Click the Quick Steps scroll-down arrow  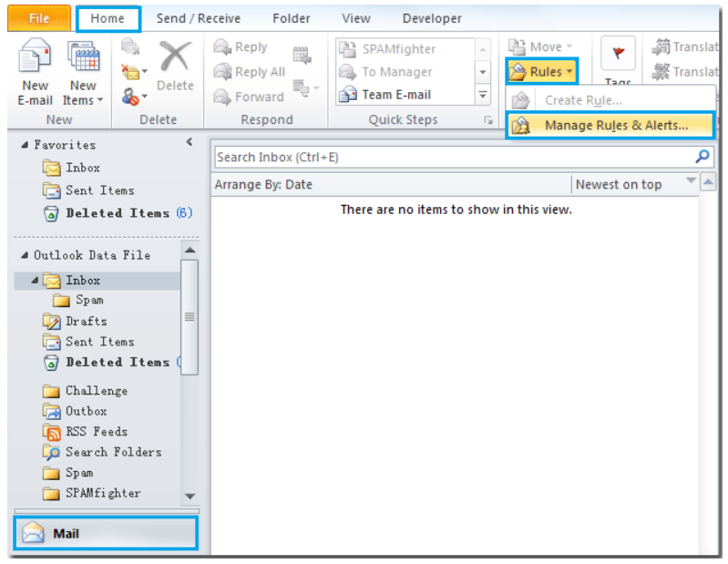coord(483,71)
